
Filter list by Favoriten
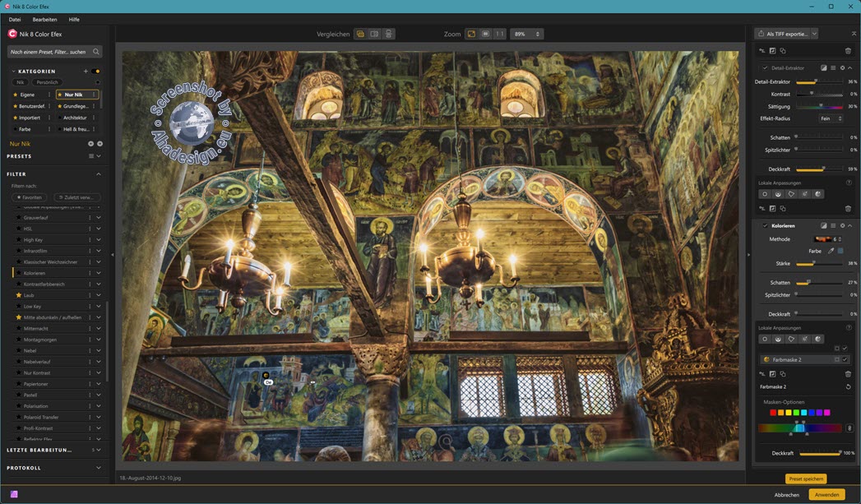[x=30, y=197]
